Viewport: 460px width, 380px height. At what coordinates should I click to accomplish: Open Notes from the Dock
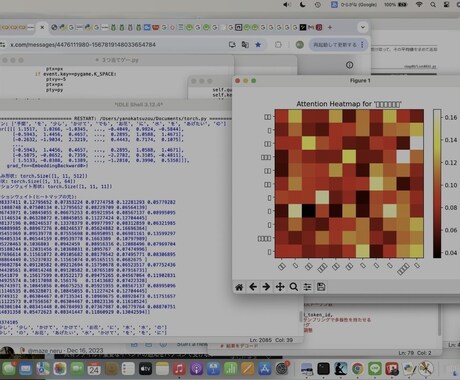[x=162, y=369]
